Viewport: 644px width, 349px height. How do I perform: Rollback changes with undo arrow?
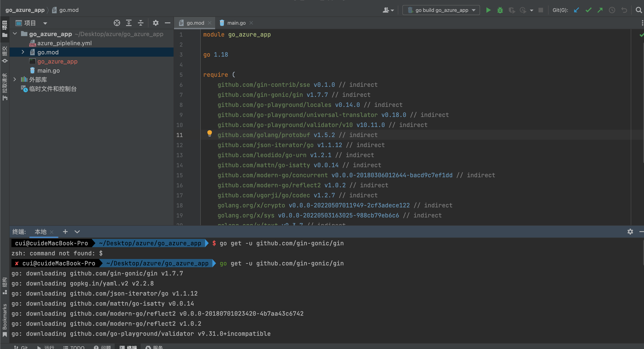[x=624, y=10]
